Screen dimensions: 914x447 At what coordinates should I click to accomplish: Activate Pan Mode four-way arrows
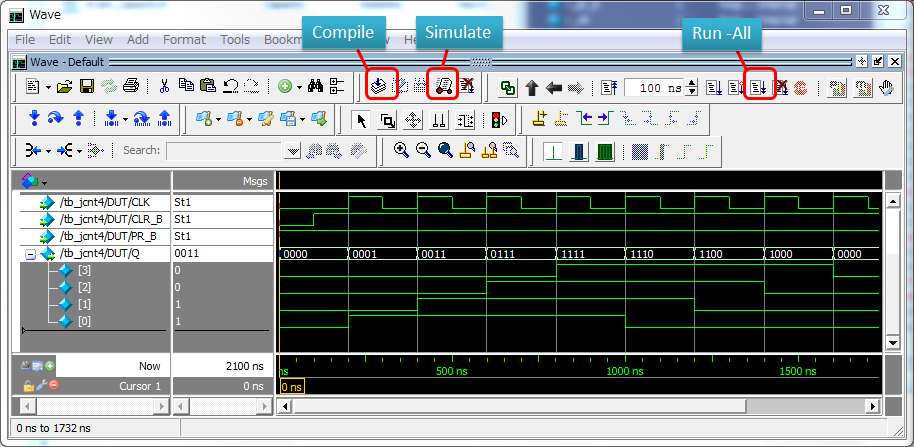point(413,120)
